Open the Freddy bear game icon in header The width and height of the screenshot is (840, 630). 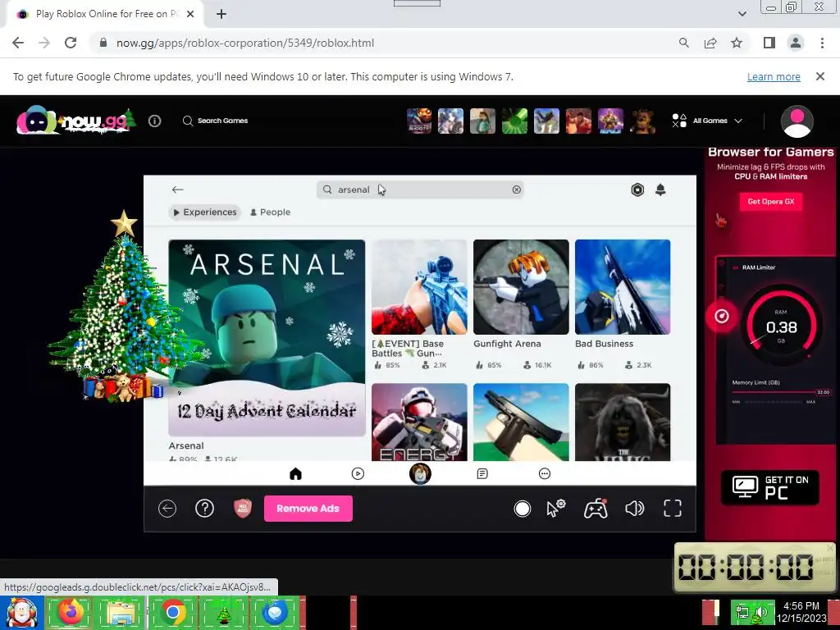(x=642, y=121)
